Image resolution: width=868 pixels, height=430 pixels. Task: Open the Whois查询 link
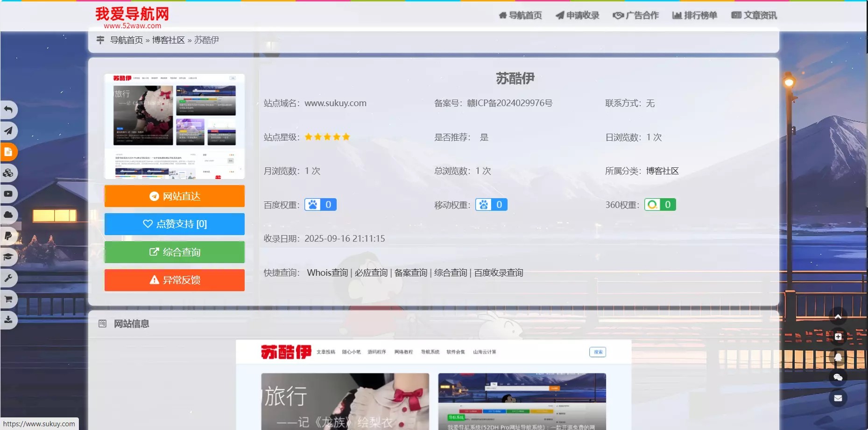click(x=328, y=272)
